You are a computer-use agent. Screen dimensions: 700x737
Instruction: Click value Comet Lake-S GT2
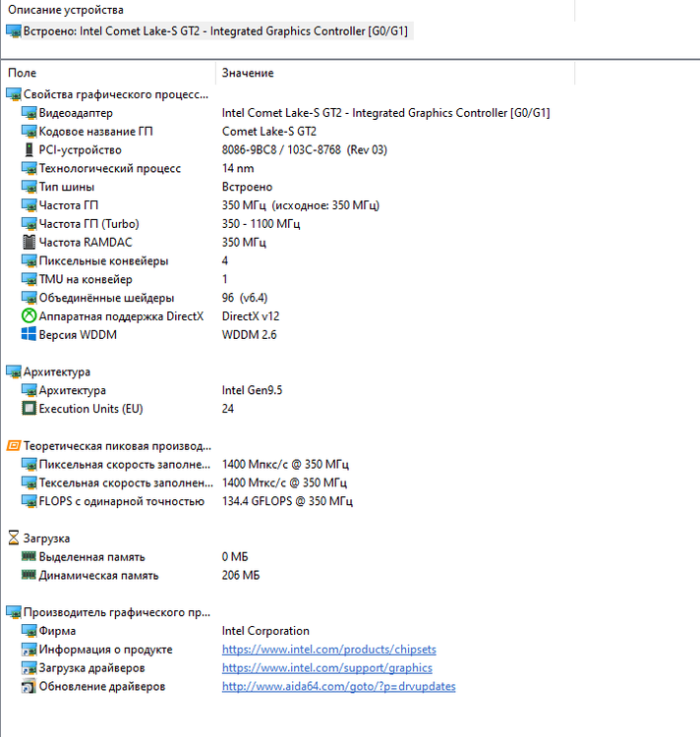click(x=269, y=132)
